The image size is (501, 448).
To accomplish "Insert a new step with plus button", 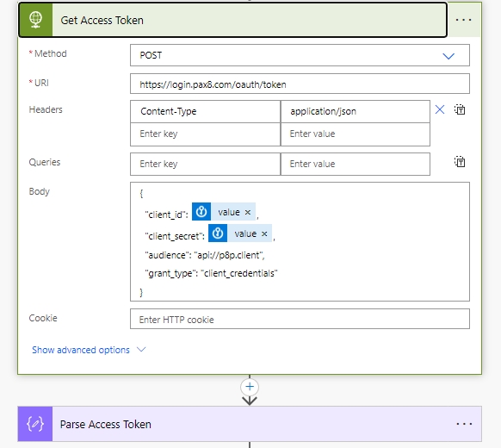I will pos(250,387).
